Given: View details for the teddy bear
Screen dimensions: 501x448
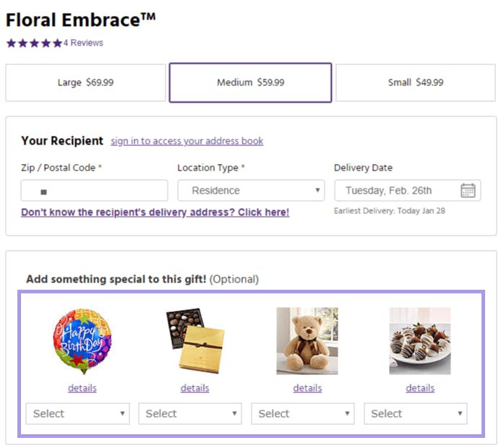Looking at the screenshot, I should tap(307, 388).
